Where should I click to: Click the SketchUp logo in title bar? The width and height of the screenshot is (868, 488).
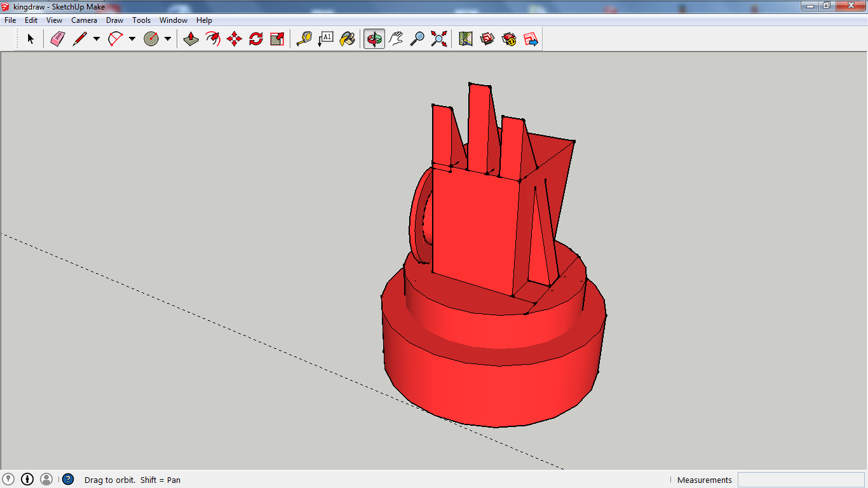[6, 6]
